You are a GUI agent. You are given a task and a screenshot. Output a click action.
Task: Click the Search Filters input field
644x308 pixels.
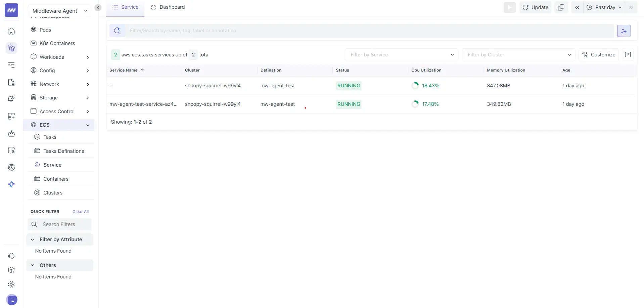coord(64,224)
